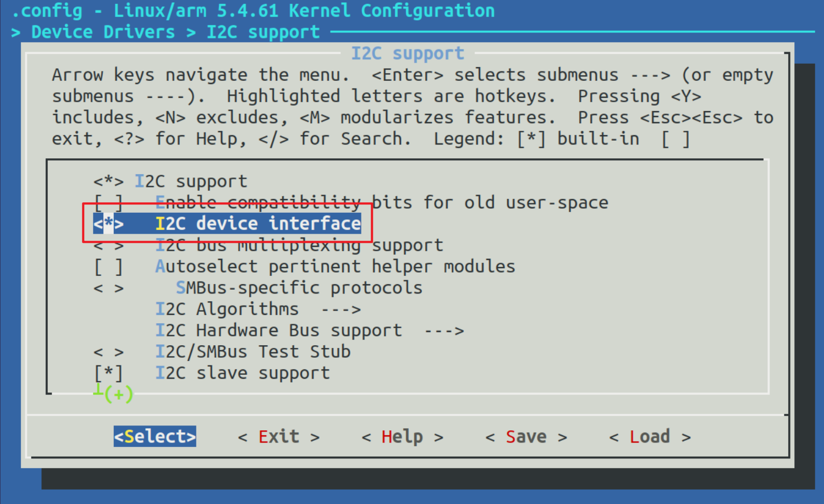Viewport: 824px width, 504px height.
Task: Enable compatibility bits for old user-space checkbox
Action: point(108,203)
